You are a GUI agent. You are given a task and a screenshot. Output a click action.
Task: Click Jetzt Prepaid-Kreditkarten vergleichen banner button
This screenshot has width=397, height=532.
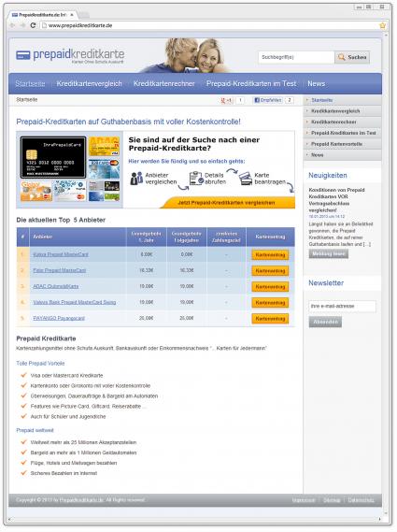point(226,203)
